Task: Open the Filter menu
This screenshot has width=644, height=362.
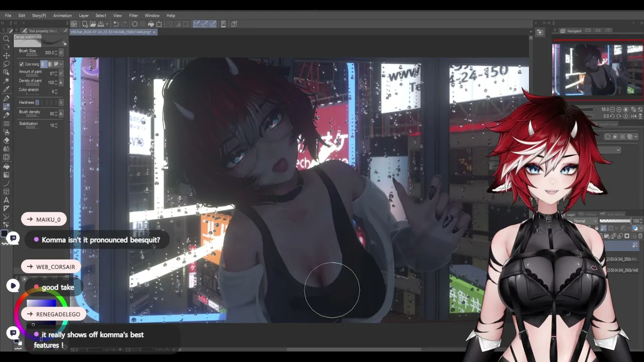Action: (133, 16)
